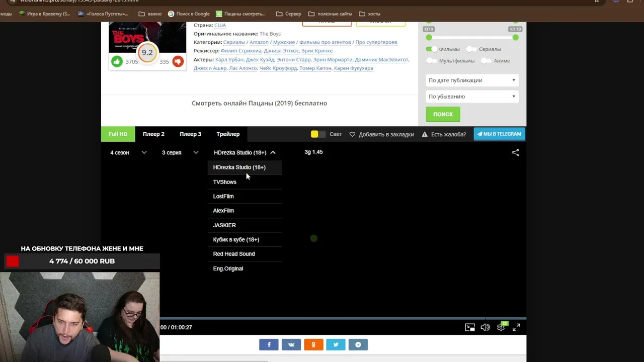Image resolution: width=644 pixels, height=362 pixels.
Task: Open the 'полезные сайты' bookmarks folder
Action: pos(330,14)
